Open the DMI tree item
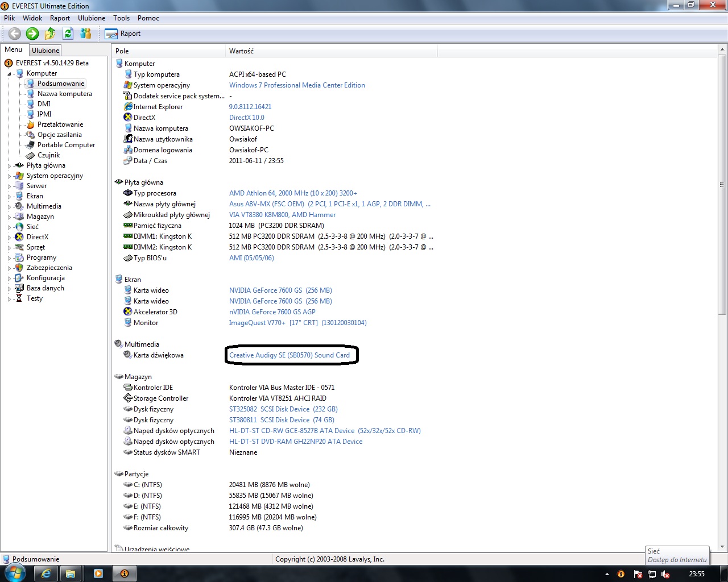 coord(44,104)
